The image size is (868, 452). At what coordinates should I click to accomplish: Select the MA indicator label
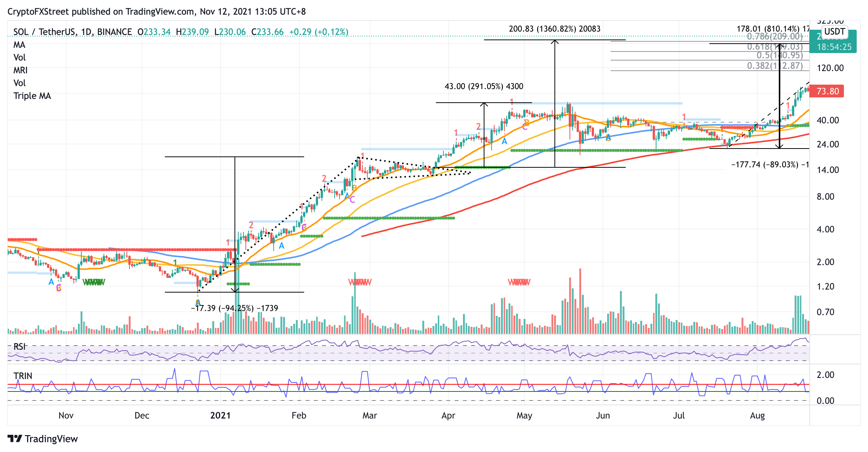[x=19, y=45]
